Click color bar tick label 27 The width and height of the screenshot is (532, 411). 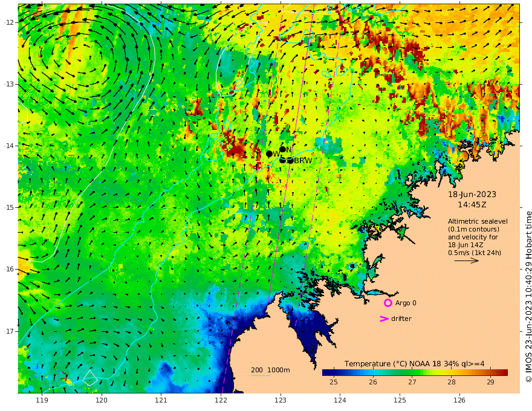(412, 382)
